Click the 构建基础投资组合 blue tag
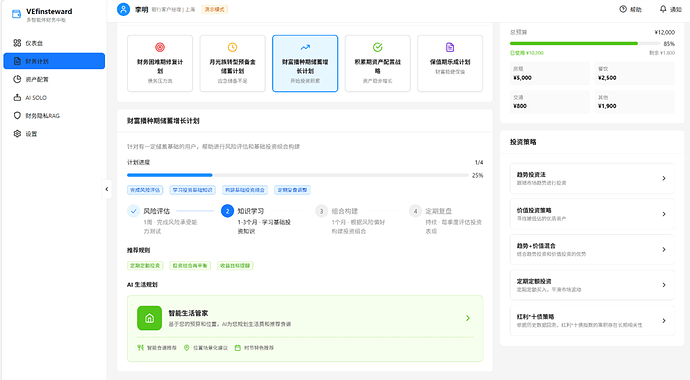The width and height of the screenshot is (690, 380). pos(245,190)
